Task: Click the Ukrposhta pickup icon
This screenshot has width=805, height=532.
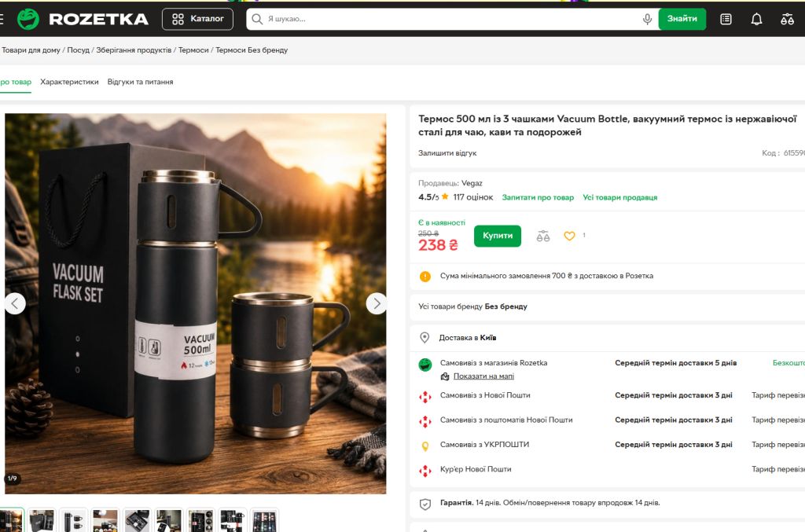Action: click(x=425, y=446)
